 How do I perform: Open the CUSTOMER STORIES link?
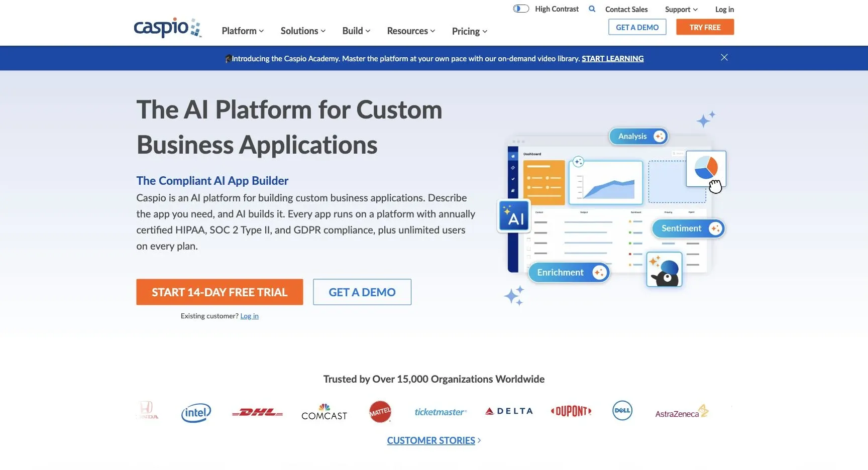coord(434,441)
